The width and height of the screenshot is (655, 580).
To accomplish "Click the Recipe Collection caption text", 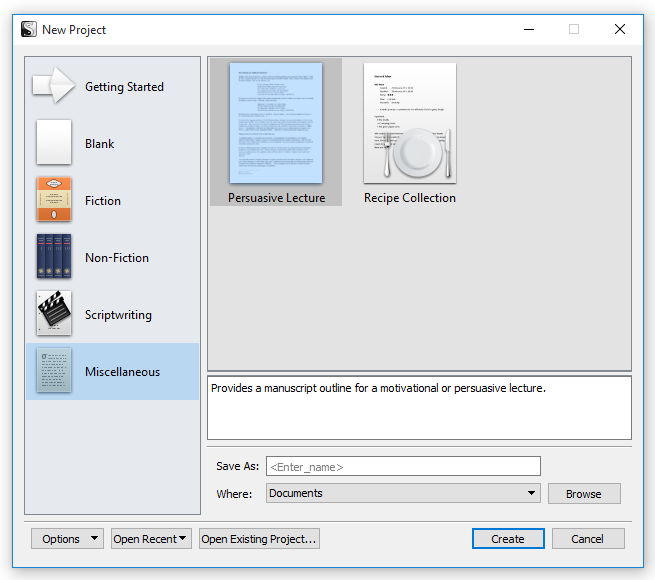I will tap(410, 198).
